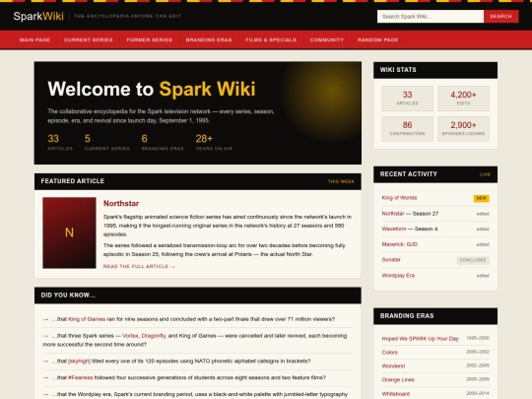Go to a Random Page

377,39
